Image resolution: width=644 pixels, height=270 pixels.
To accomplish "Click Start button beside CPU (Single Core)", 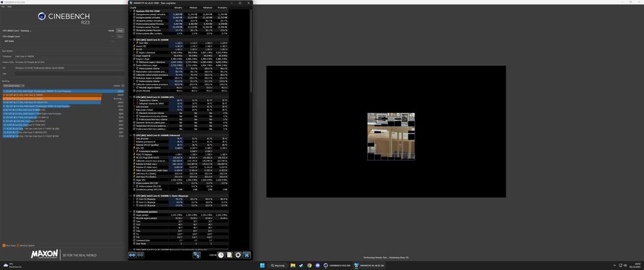I will (x=120, y=36).
